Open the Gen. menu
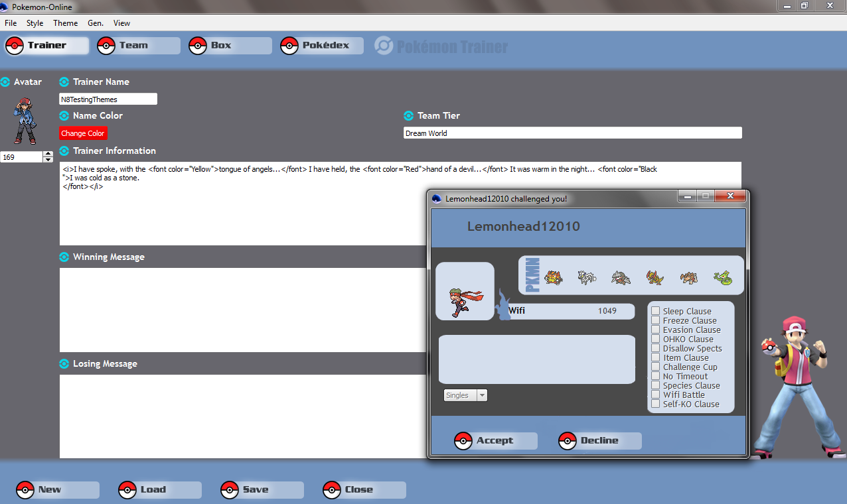The height and width of the screenshot is (504, 847). [96, 23]
